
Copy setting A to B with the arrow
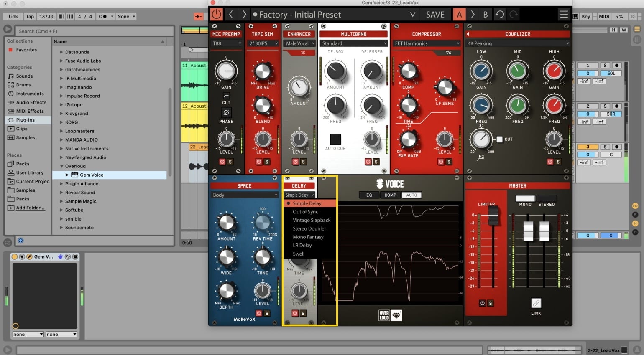tap(473, 15)
